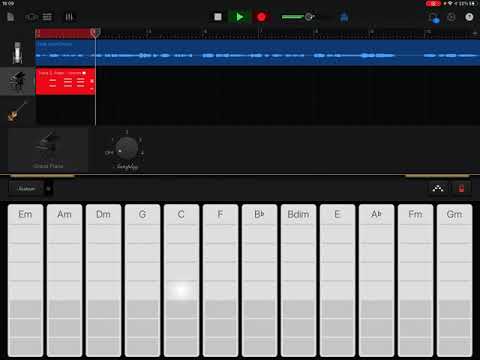The width and height of the screenshot is (480, 360).
Task: Toggle the small switch beside Sustain
Action: (x=48, y=189)
